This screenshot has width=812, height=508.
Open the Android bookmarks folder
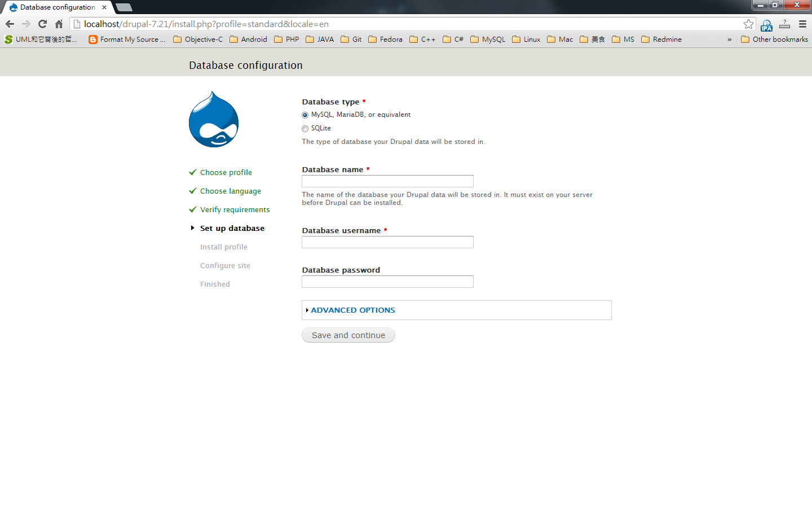pyautogui.click(x=248, y=39)
